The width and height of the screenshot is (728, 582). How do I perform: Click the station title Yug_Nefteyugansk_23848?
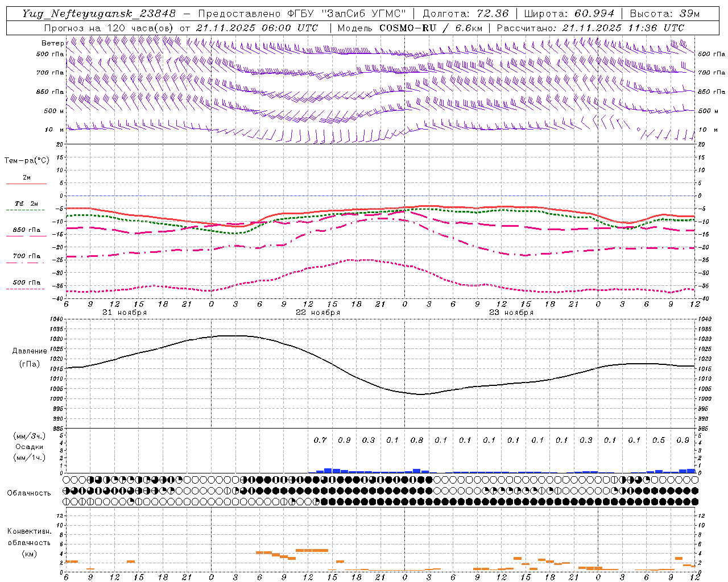pos(99,14)
